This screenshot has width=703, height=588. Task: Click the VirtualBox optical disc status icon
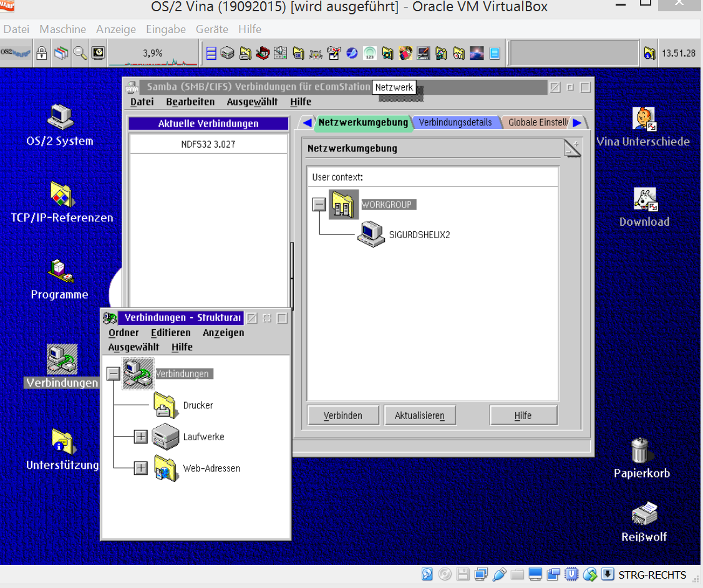click(445, 574)
